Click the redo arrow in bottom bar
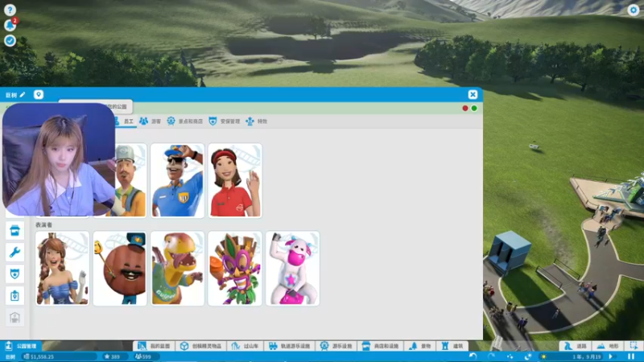Screen dimensions: 644x362 coord(491,356)
